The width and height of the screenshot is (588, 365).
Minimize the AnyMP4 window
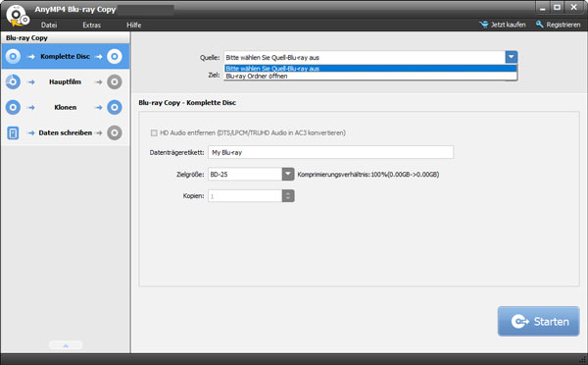click(x=542, y=7)
